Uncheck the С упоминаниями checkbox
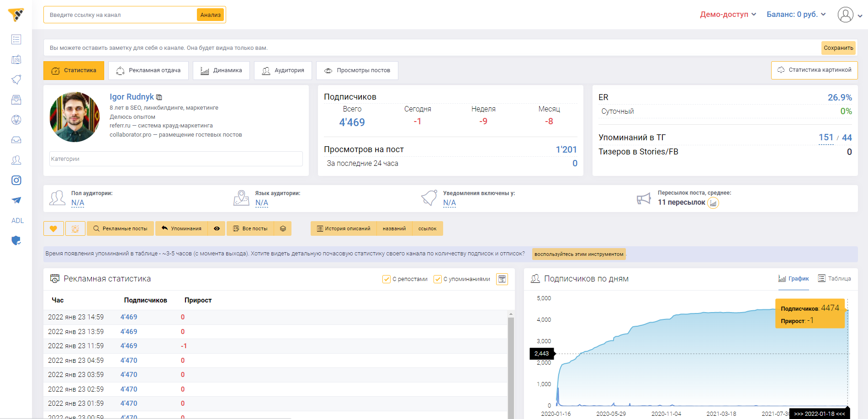The image size is (868, 419). point(438,279)
